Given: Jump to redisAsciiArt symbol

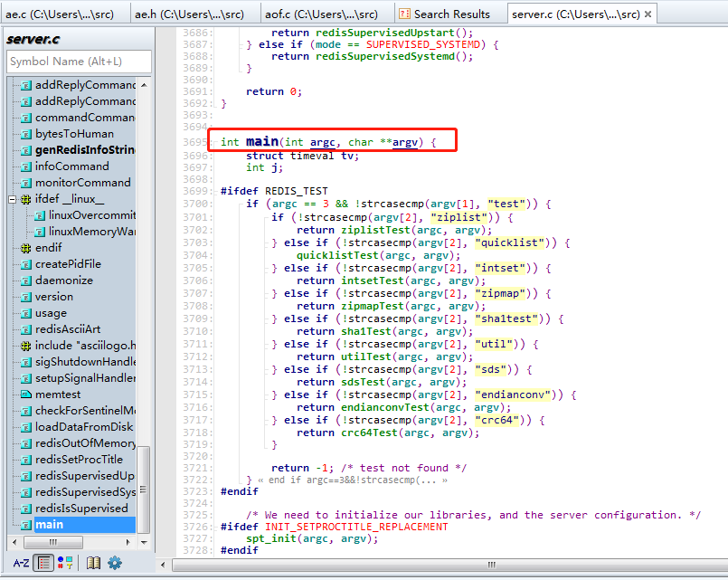Looking at the screenshot, I should tap(68, 329).
